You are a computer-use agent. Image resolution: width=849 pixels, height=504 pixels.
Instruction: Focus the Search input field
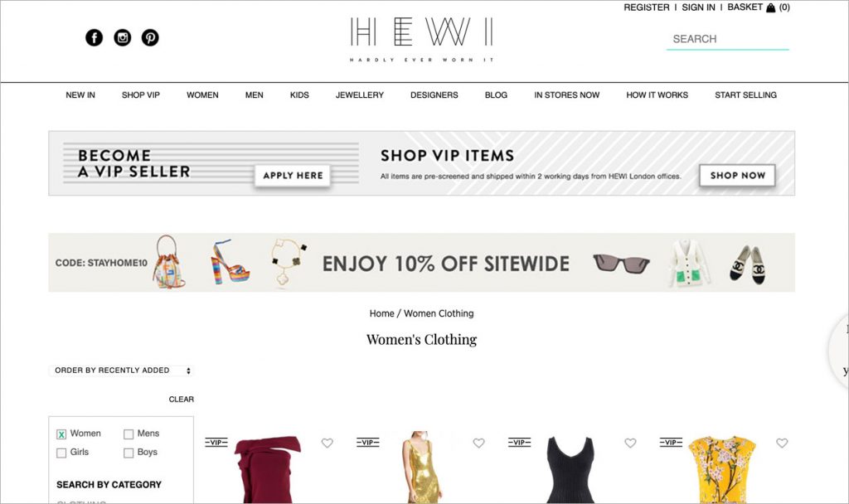728,39
